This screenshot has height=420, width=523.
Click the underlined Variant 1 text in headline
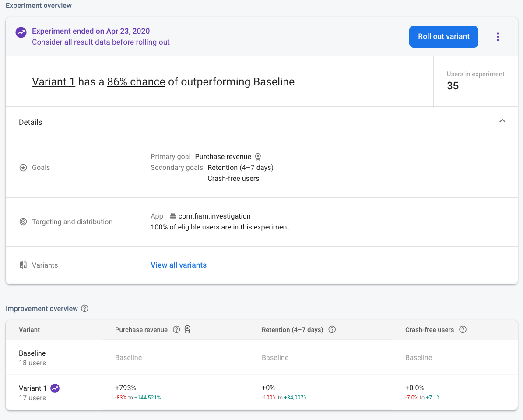tap(53, 82)
